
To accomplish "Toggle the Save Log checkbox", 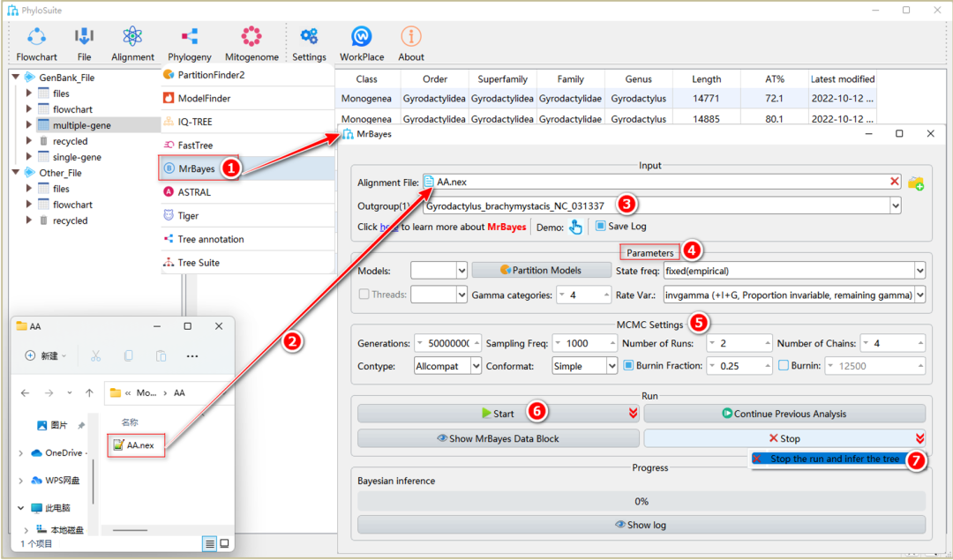I will click(x=601, y=226).
